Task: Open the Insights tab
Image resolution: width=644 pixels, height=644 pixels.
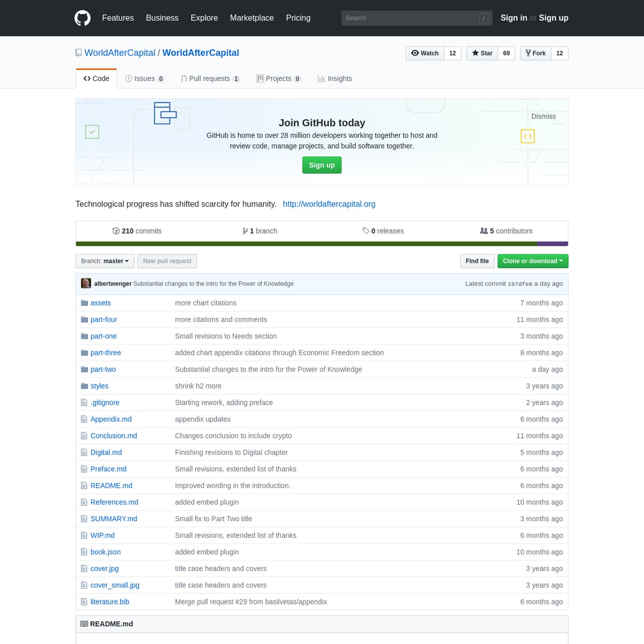Action: [x=335, y=78]
